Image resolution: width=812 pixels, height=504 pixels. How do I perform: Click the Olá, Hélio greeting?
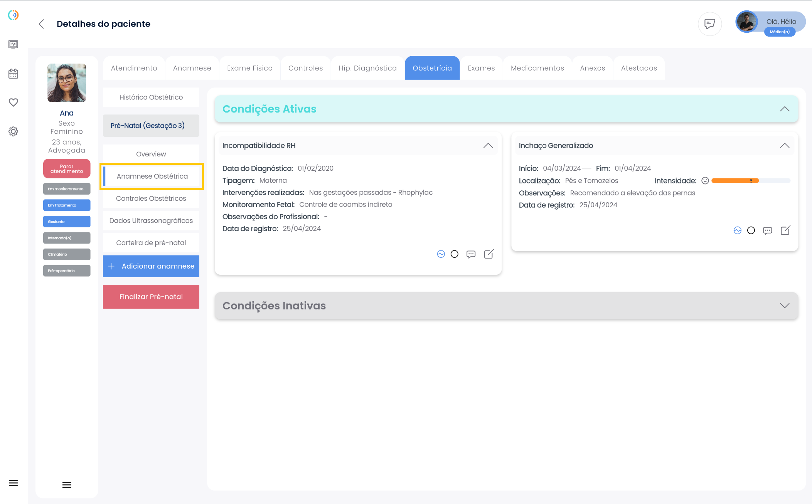coord(781,22)
